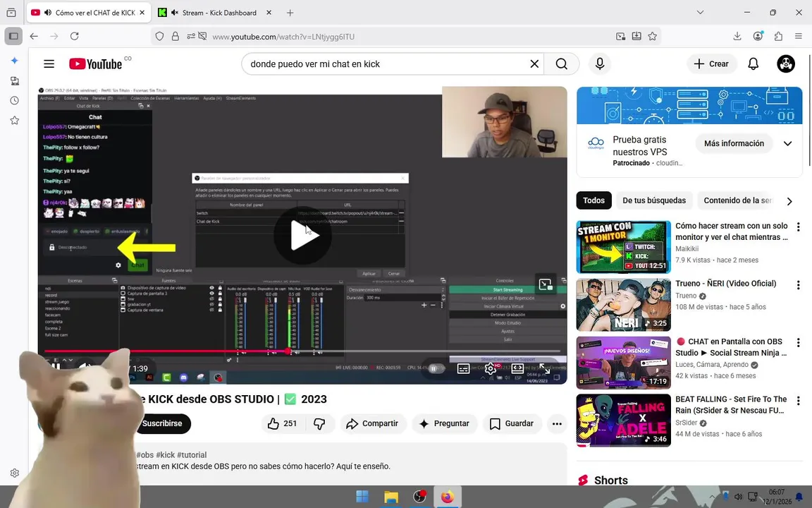
Task: Open a new browser tab
Action: pyautogui.click(x=290, y=13)
